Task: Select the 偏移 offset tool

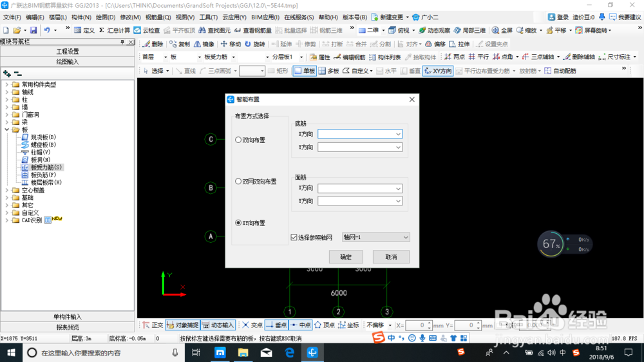Action: pyautogui.click(x=435, y=44)
